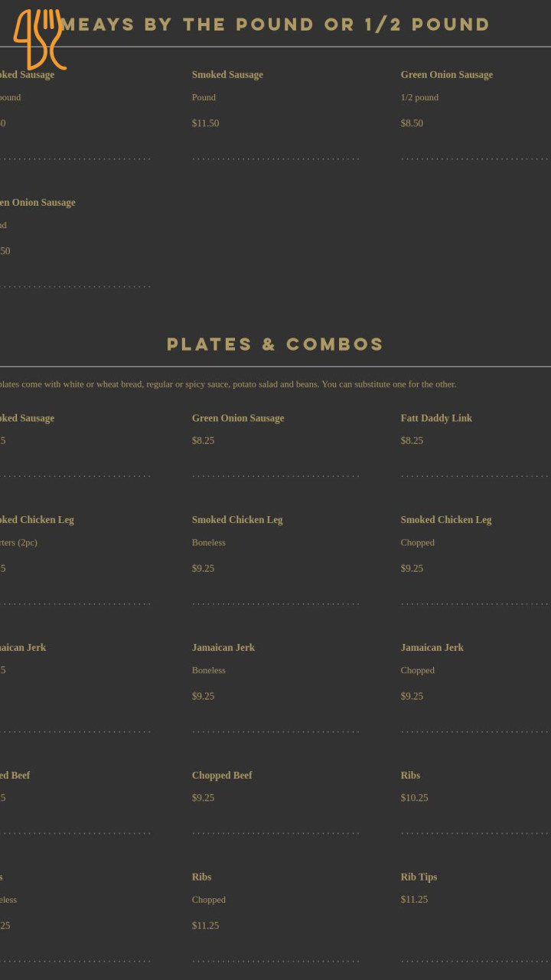Choose Smoked Chicken Leg Boneless plate
This screenshot has width=551, height=980.
237,520
